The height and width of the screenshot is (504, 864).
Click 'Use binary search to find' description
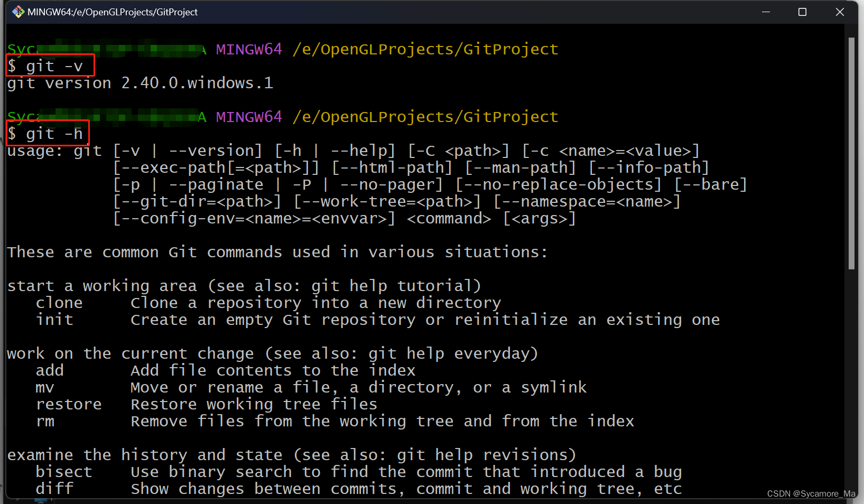pos(406,472)
